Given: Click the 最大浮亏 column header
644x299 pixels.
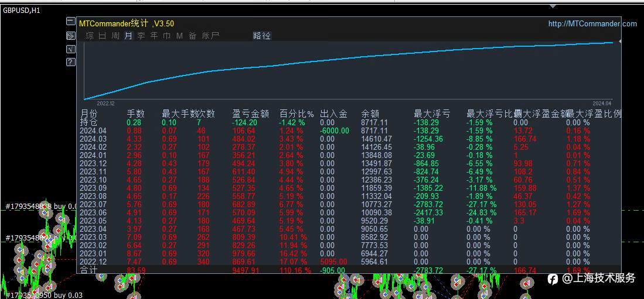Looking at the screenshot, I should [432, 114].
